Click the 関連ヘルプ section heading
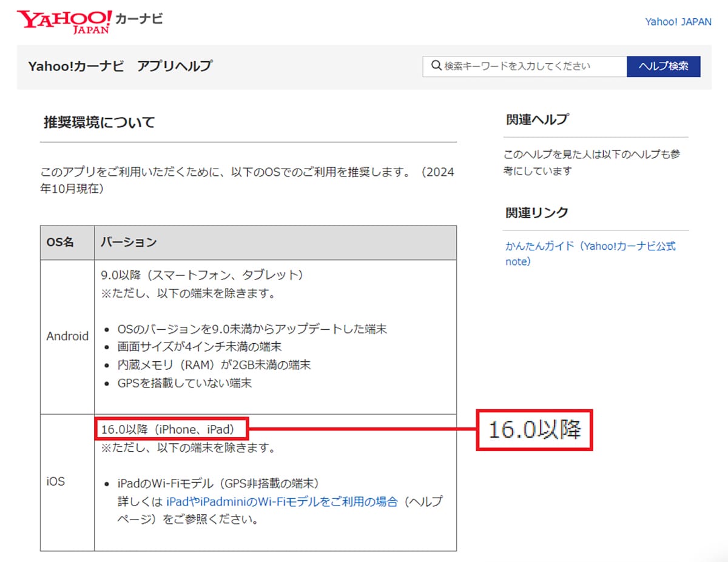The width and height of the screenshot is (728, 562). 537,119
